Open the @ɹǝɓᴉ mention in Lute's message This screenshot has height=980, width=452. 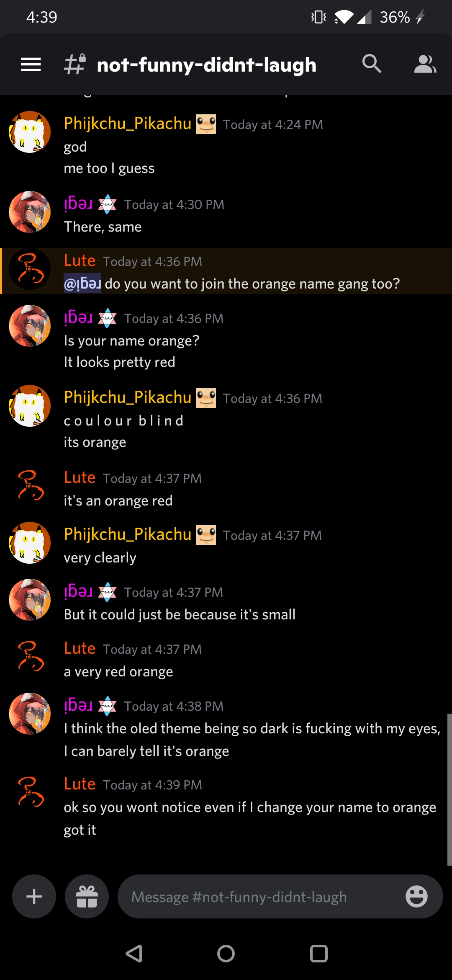pyautogui.click(x=82, y=284)
